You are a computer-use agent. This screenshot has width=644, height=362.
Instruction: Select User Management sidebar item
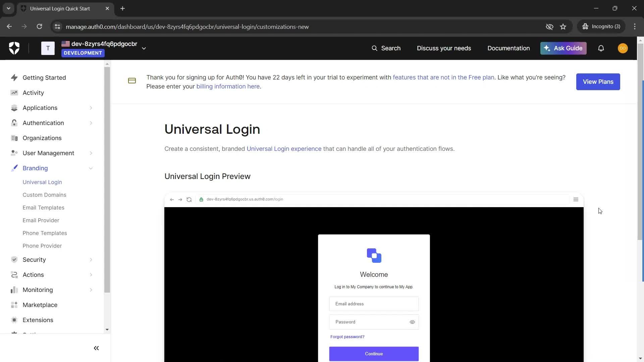tap(48, 153)
